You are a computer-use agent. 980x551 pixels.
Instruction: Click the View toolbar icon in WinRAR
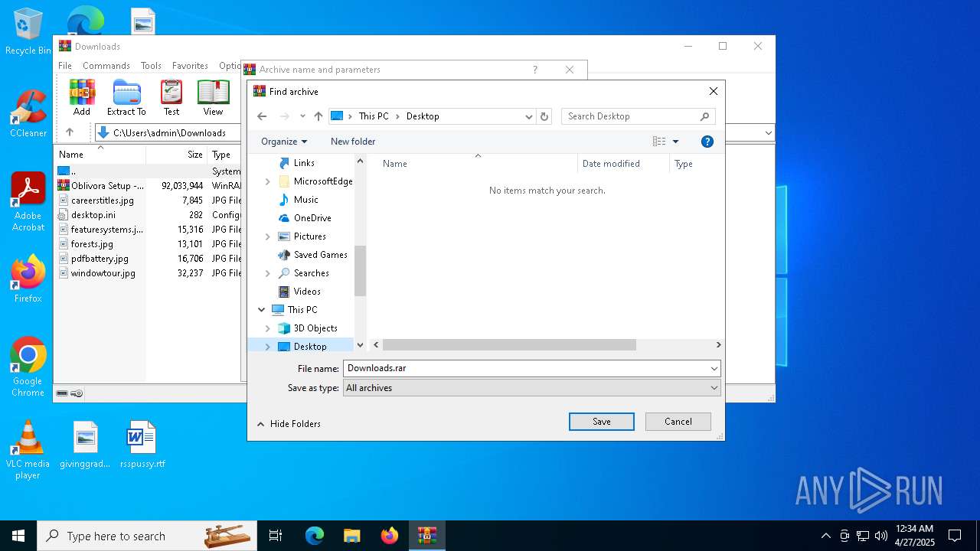point(213,97)
